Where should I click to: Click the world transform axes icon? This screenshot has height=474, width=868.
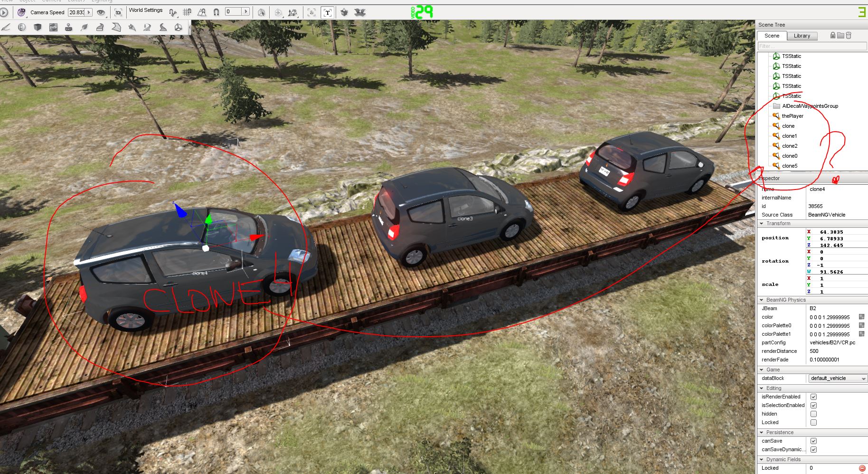pyautogui.click(x=293, y=12)
